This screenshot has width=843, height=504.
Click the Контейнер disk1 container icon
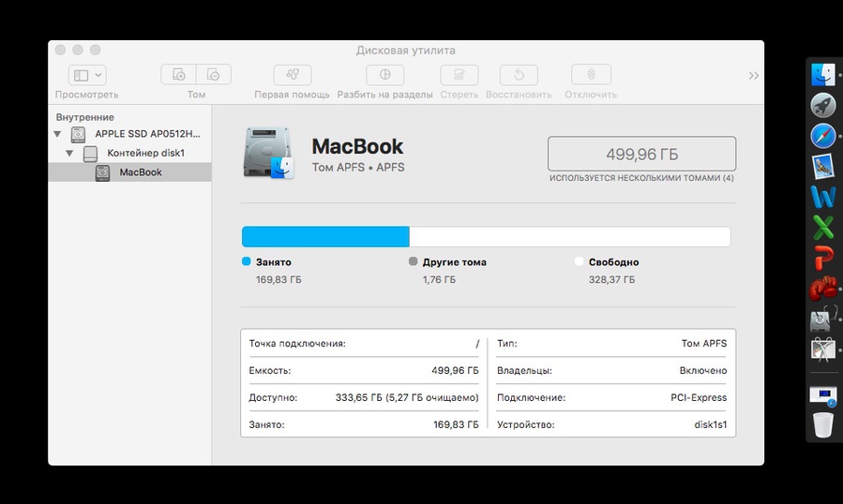tap(90, 154)
